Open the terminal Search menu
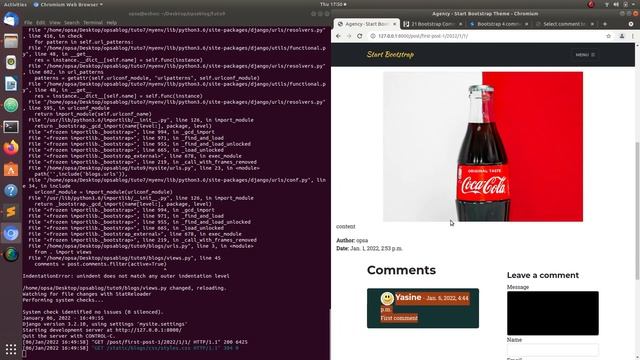This screenshot has height=360, width=640. [x=71, y=22]
